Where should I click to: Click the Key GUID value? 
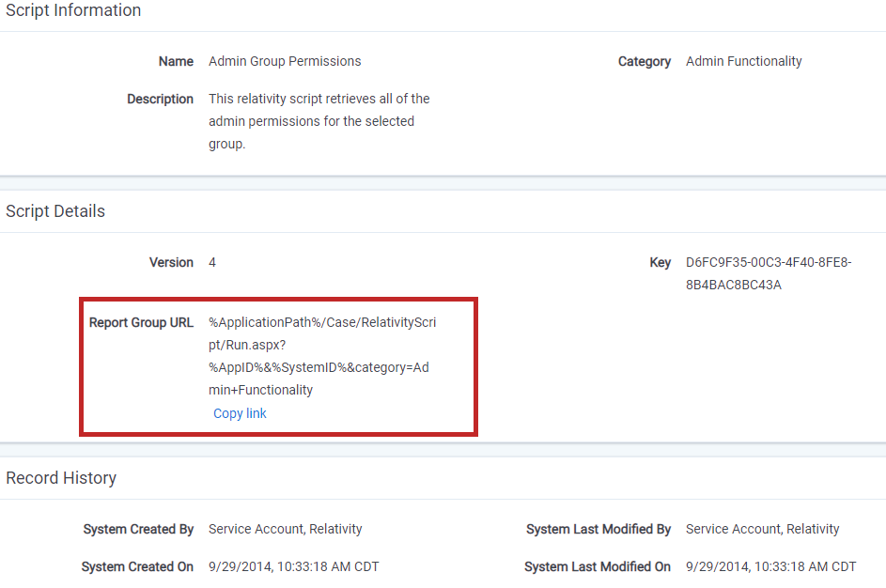pos(769,273)
